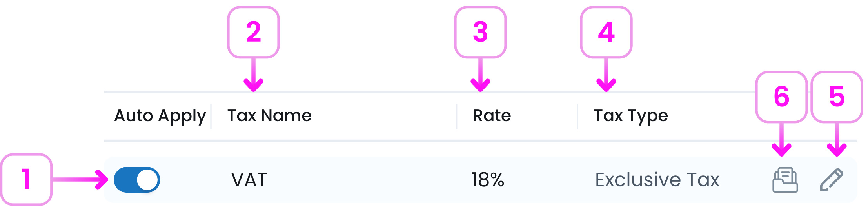
Task: Click the Rate column header
Action: pos(492,116)
